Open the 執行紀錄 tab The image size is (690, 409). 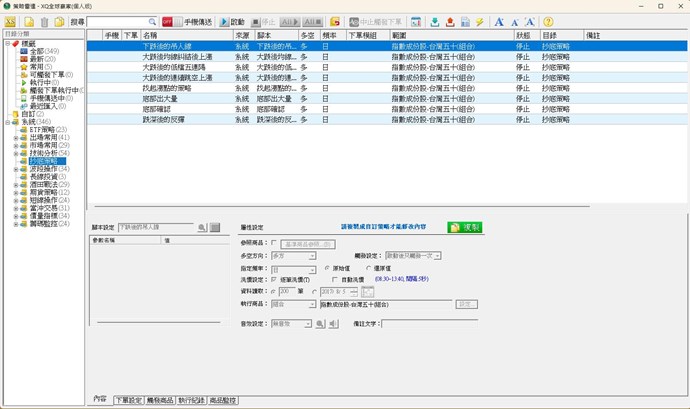tap(192, 400)
